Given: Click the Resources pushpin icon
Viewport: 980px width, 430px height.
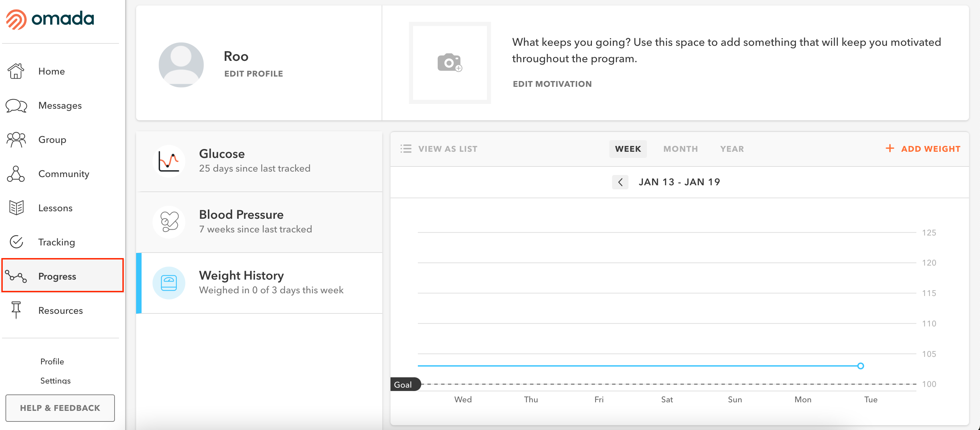Looking at the screenshot, I should [x=16, y=310].
